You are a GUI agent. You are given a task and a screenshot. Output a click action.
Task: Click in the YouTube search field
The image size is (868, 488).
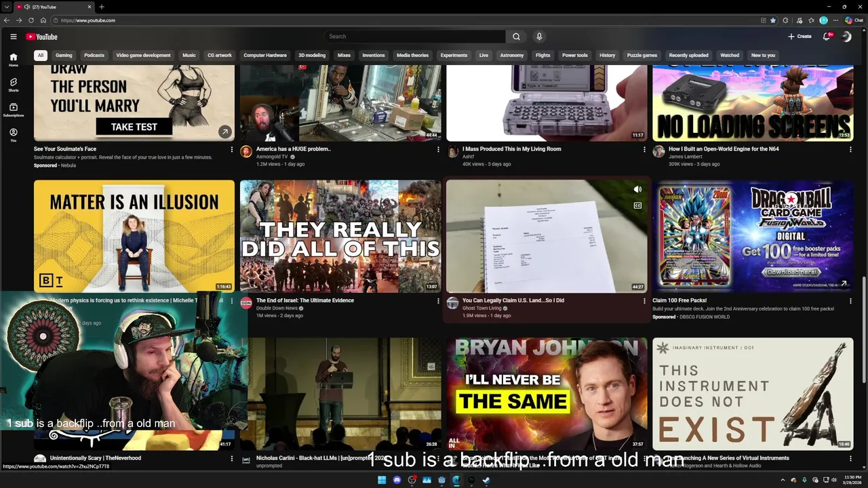pyautogui.click(x=415, y=37)
